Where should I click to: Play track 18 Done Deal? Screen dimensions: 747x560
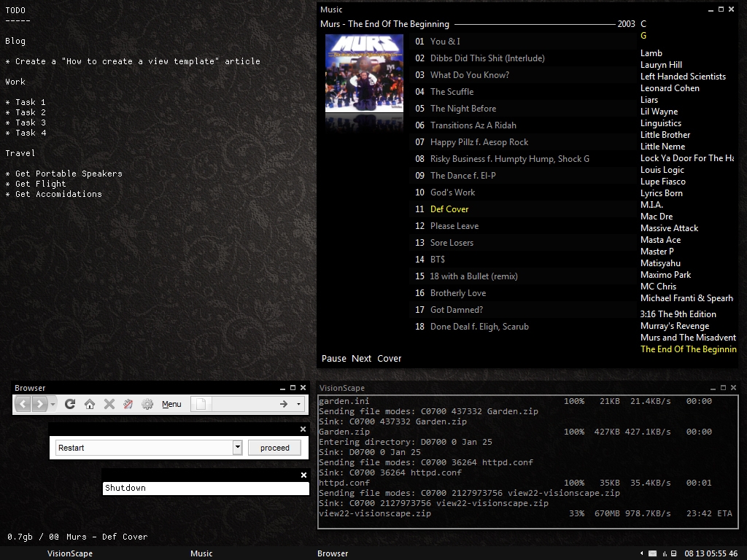tap(523, 327)
